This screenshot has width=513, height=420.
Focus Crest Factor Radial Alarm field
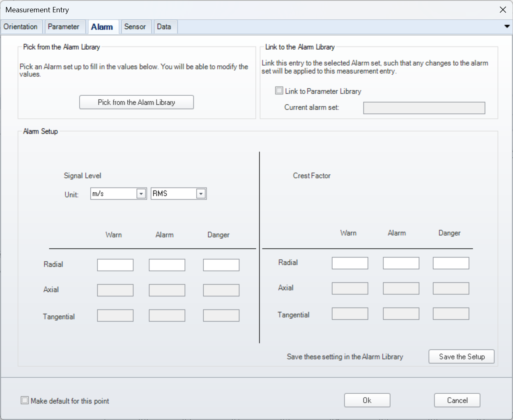(x=401, y=263)
